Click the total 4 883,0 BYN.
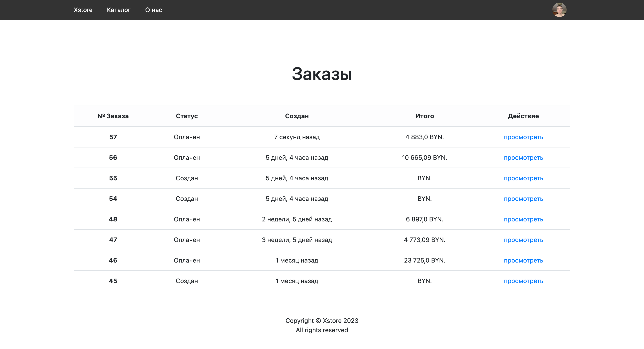The image size is (644, 349). 424,137
